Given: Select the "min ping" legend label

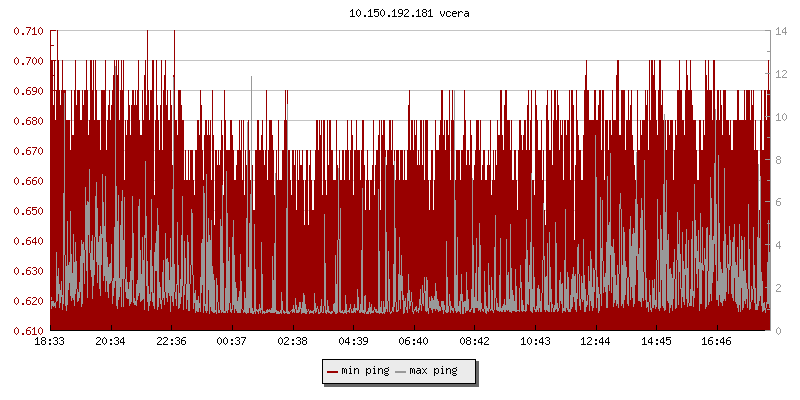Looking at the screenshot, I should pyautogui.click(x=366, y=371).
